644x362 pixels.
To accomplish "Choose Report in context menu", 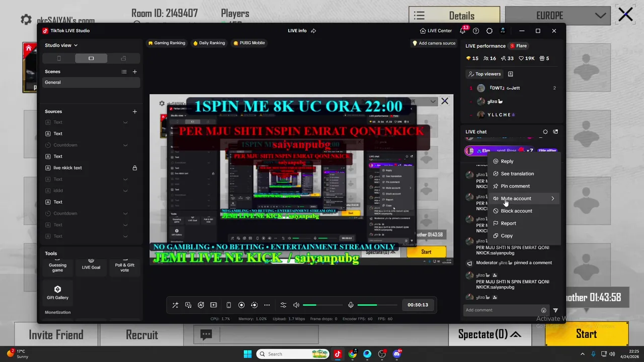I will (524, 223).
